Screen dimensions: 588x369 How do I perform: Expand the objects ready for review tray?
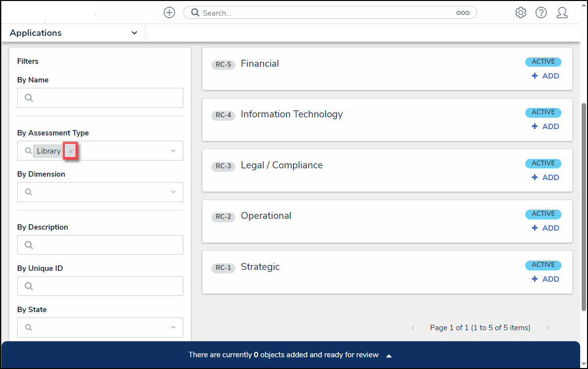(x=389, y=355)
